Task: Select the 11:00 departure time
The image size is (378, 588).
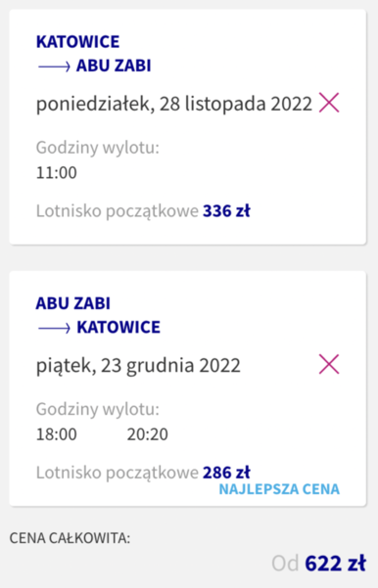Action: tap(57, 173)
